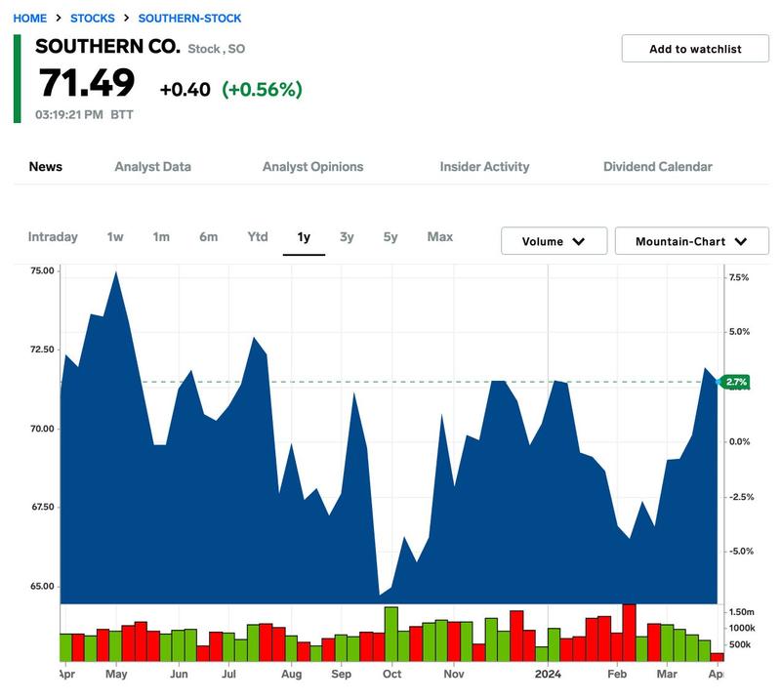The image size is (781, 700).
Task: Select the 1m chart range
Action: [x=161, y=236]
